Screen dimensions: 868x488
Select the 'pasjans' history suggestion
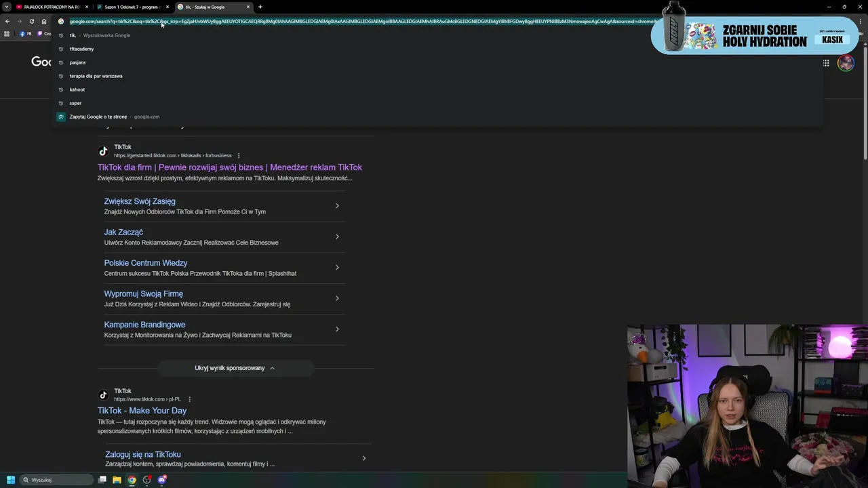pyautogui.click(x=437, y=62)
